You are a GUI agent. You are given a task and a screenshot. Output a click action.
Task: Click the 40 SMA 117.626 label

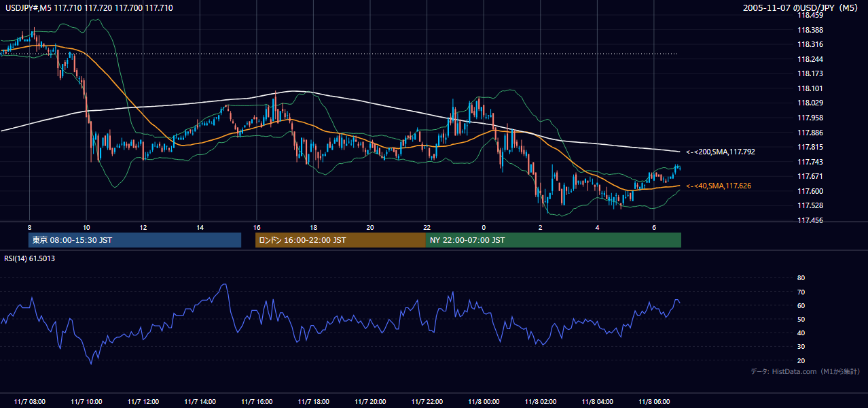tap(719, 186)
